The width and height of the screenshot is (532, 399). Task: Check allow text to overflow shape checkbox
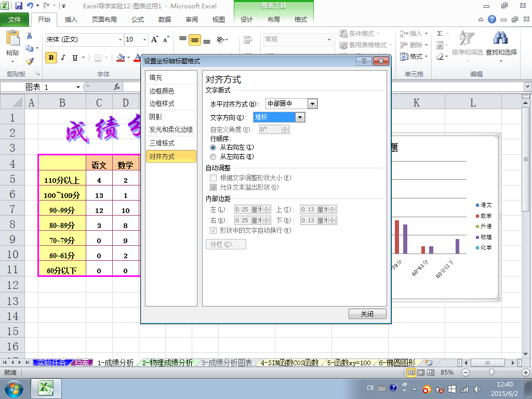click(x=213, y=187)
